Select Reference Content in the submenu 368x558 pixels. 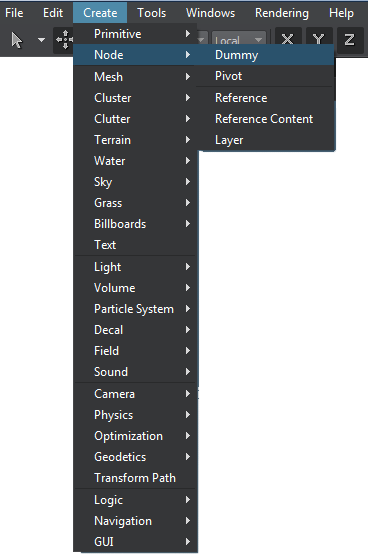[265, 119]
